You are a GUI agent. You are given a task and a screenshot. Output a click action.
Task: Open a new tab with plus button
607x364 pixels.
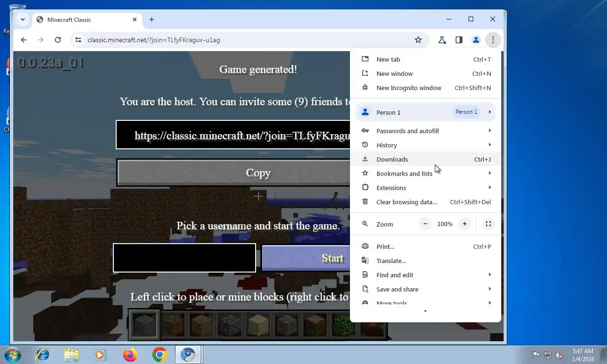151,19
